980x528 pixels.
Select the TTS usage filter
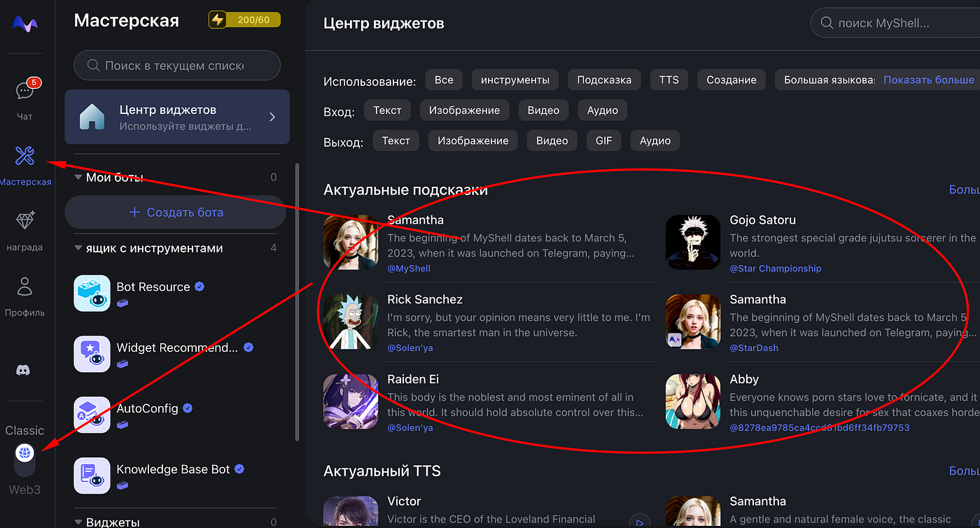pyautogui.click(x=669, y=80)
